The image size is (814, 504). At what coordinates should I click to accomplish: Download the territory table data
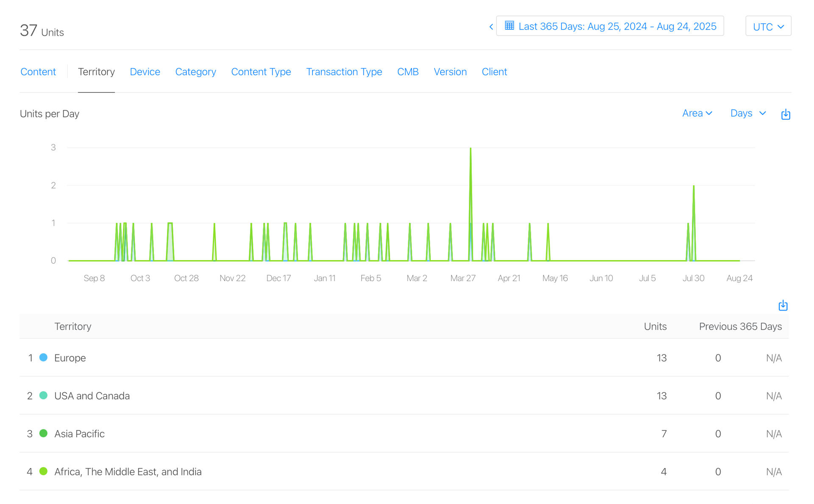tap(783, 305)
